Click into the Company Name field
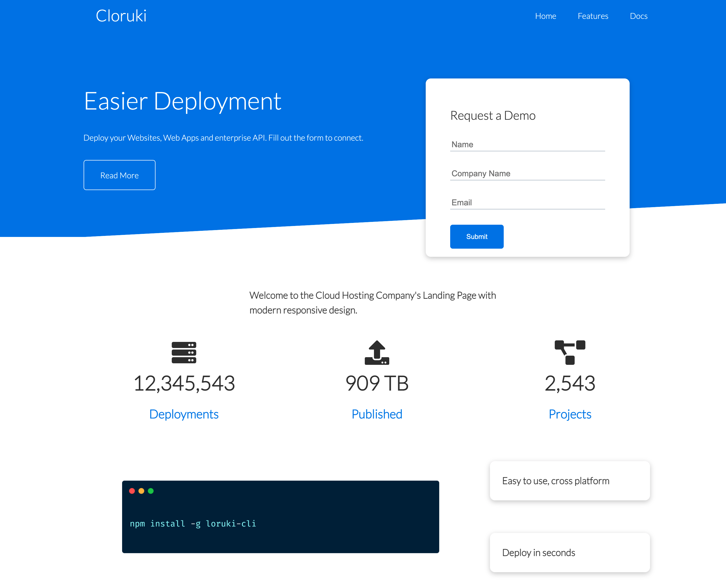Screen dimensions: 726x588 [x=527, y=174]
